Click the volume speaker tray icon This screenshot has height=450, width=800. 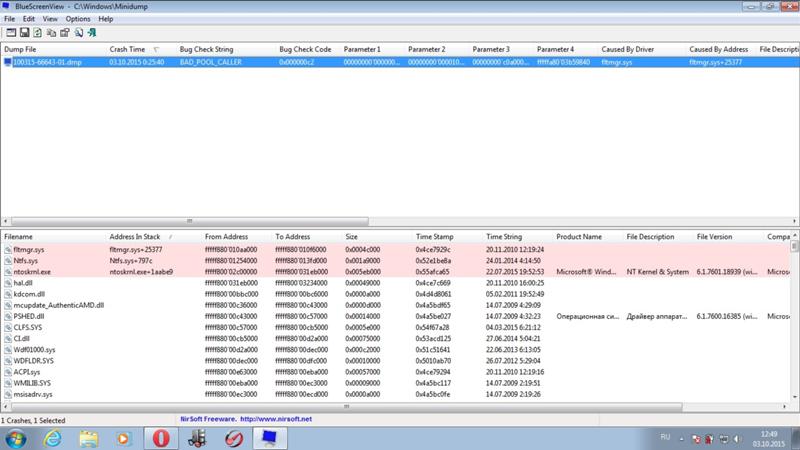click(737, 439)
